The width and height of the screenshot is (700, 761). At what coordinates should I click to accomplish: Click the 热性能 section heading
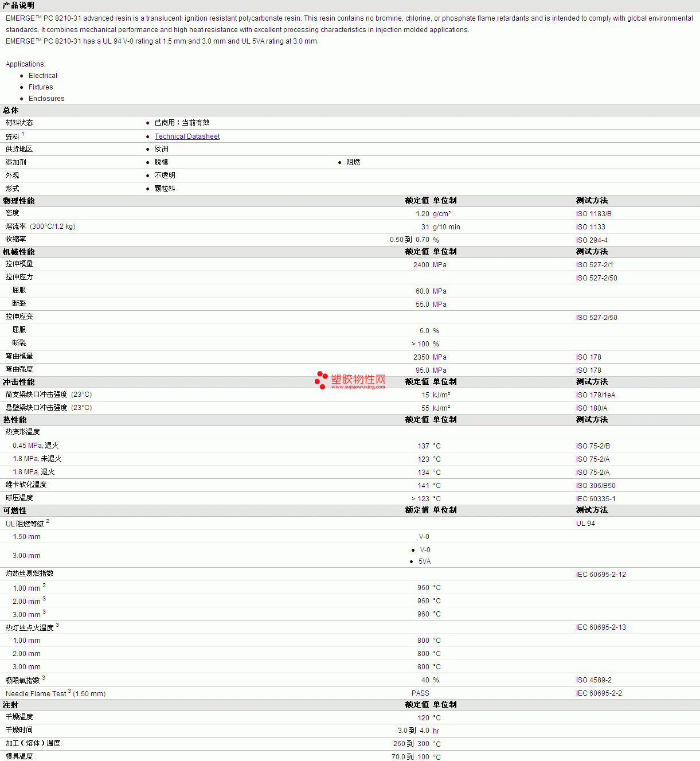(x=15, y=420)
